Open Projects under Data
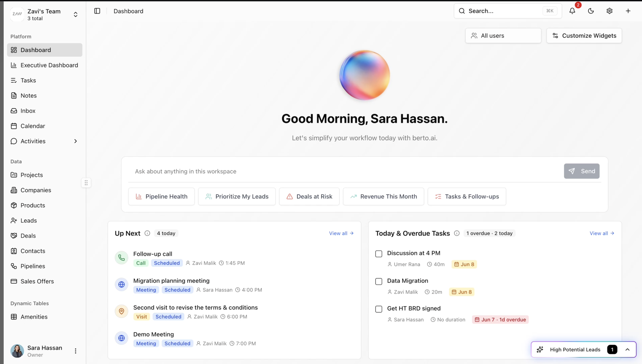Viewport: 642px width, 364px height. 45,175
